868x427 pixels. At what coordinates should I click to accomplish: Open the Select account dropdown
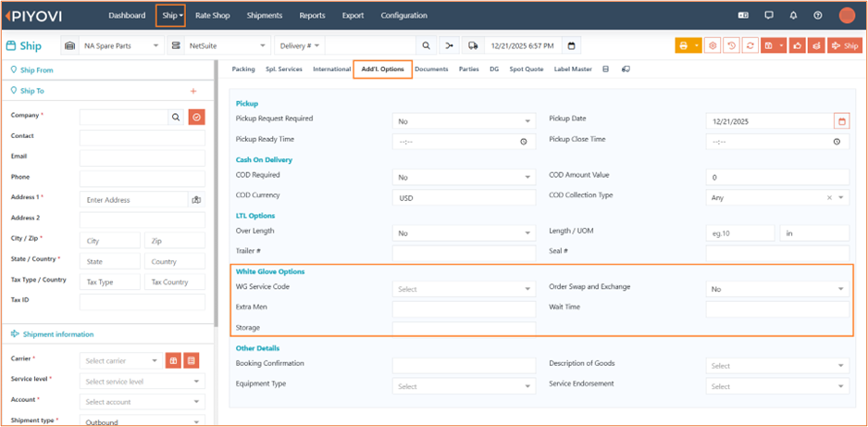143,401
